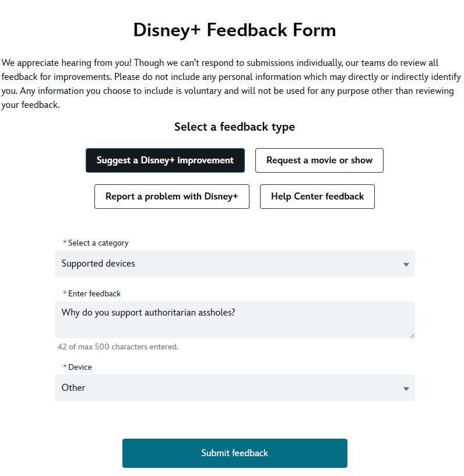Click the introductory privacy notice paragraph

tap(231, 84)
